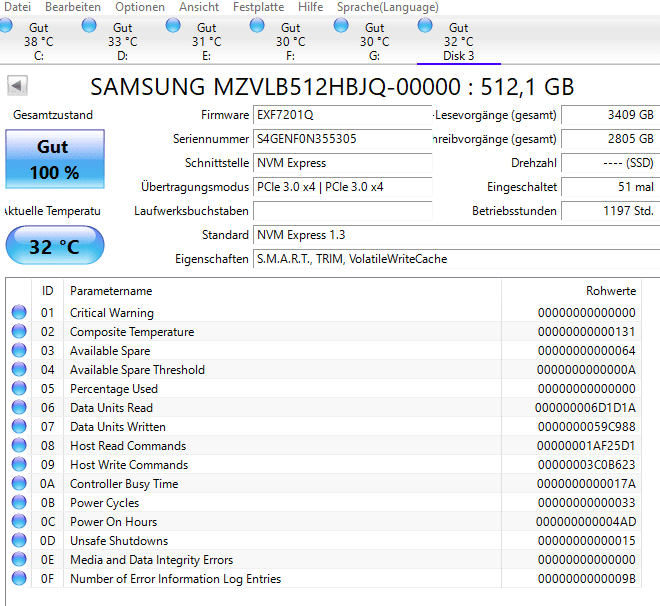Click the status icon of Critical Warning row
Viewport: 660px width, 606px height.
pos(19,312)
